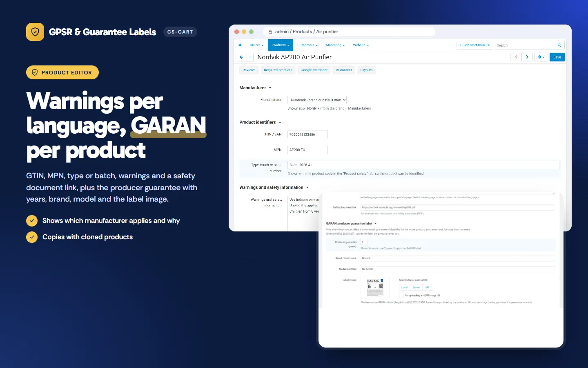Screen dimensions: 588x368
Task: Open the Website menu
Action: [x=361, y=45]
